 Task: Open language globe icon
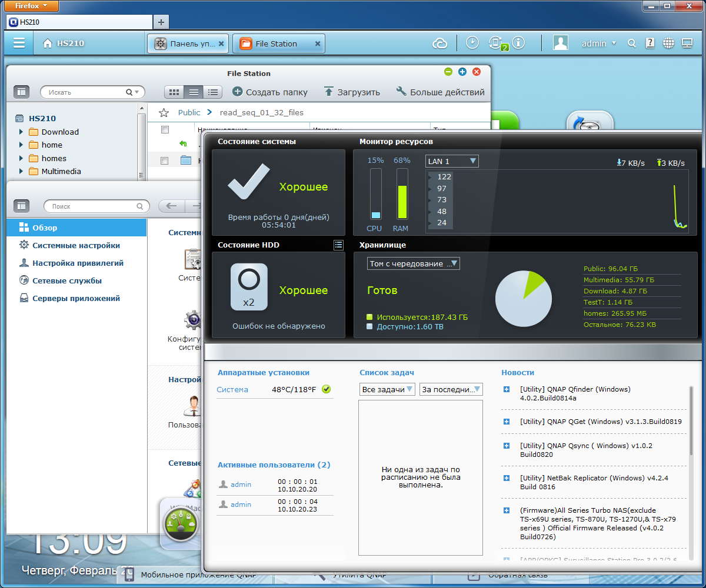(668, 43)
